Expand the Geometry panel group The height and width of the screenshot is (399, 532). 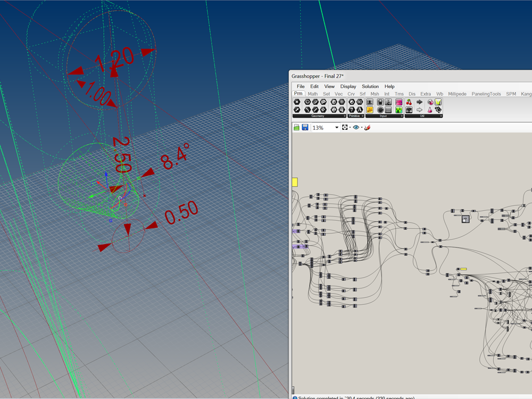tap(345, 116)
